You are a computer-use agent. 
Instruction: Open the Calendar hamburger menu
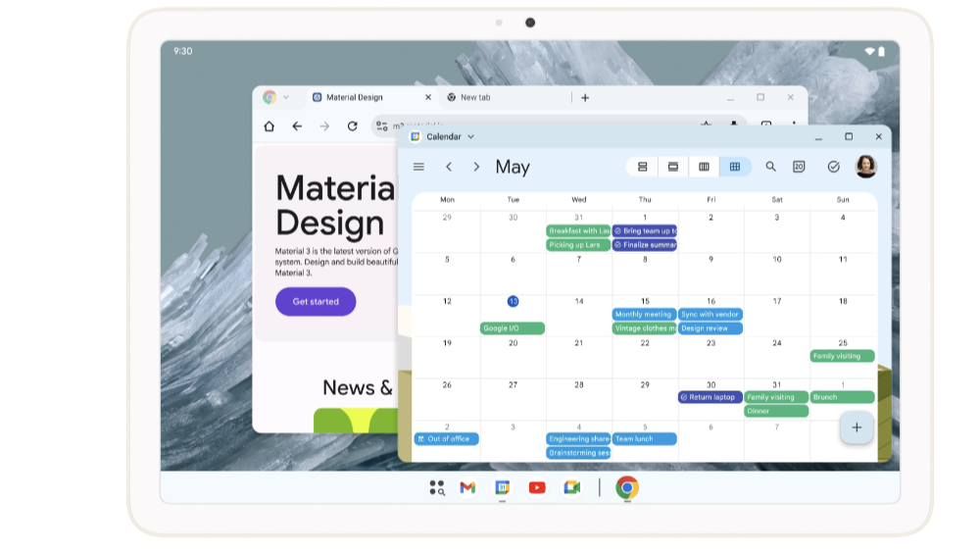coord(418,167)
